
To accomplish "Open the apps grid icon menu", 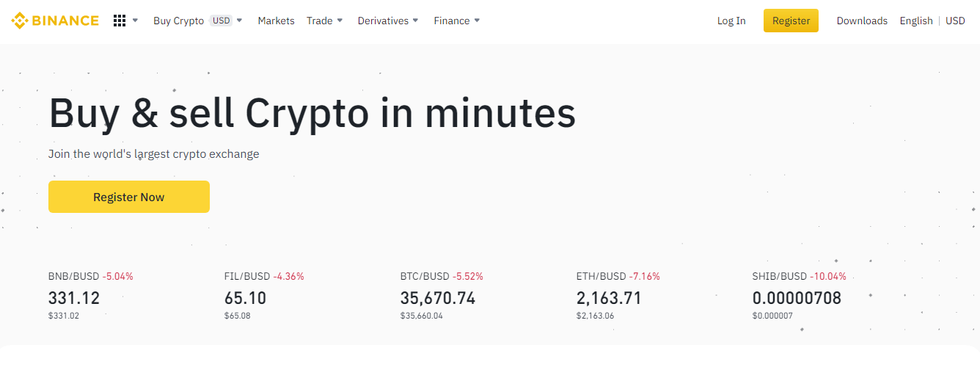I will [x=120, y=21].
